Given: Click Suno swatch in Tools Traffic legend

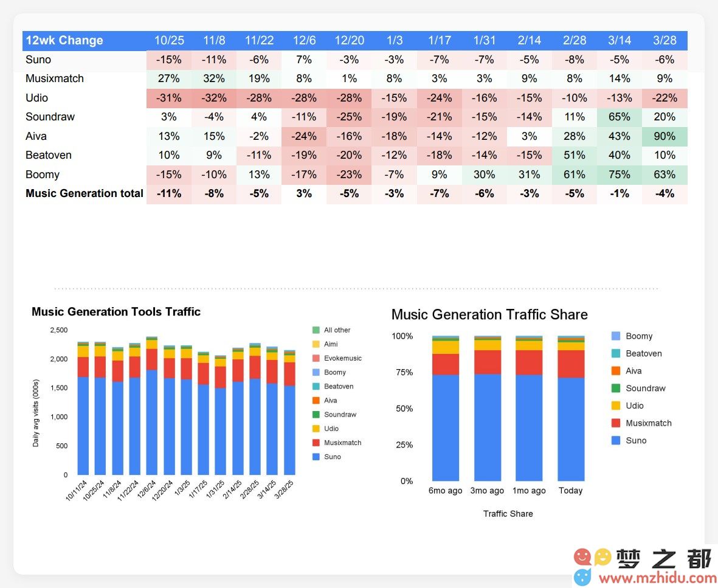Looking at the screenshot, I should (316, 457).
